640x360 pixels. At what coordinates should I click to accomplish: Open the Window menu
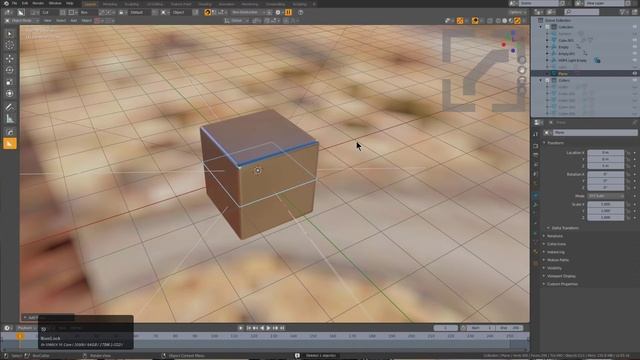(55, 3)
